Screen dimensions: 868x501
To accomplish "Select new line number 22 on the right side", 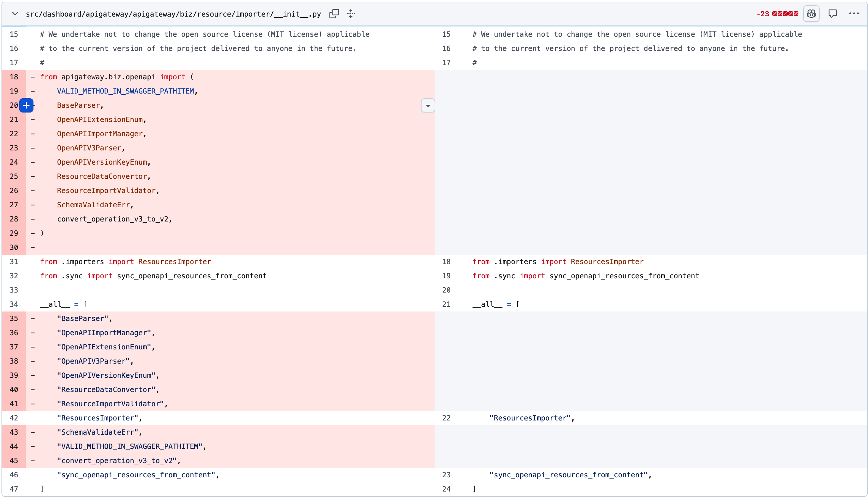I will [446, 418].
